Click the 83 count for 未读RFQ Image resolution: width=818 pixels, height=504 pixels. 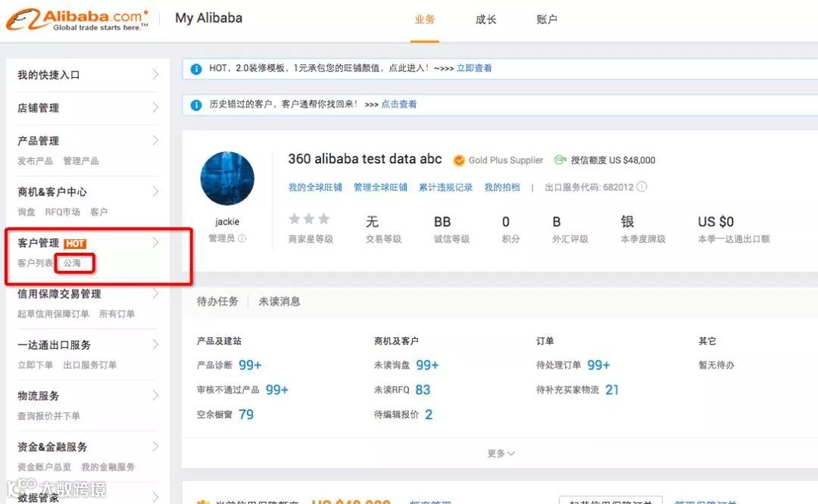pos(423,390)
